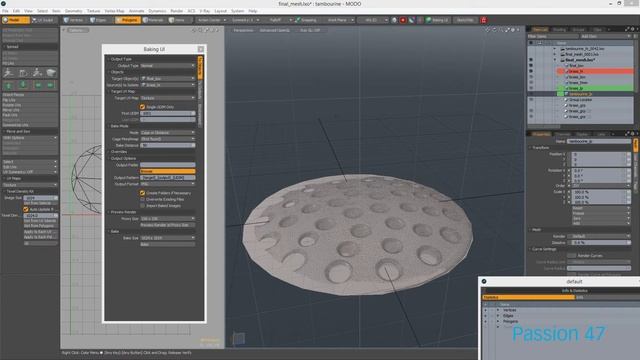Adjust First UDIM value slider

click(168, 113)
